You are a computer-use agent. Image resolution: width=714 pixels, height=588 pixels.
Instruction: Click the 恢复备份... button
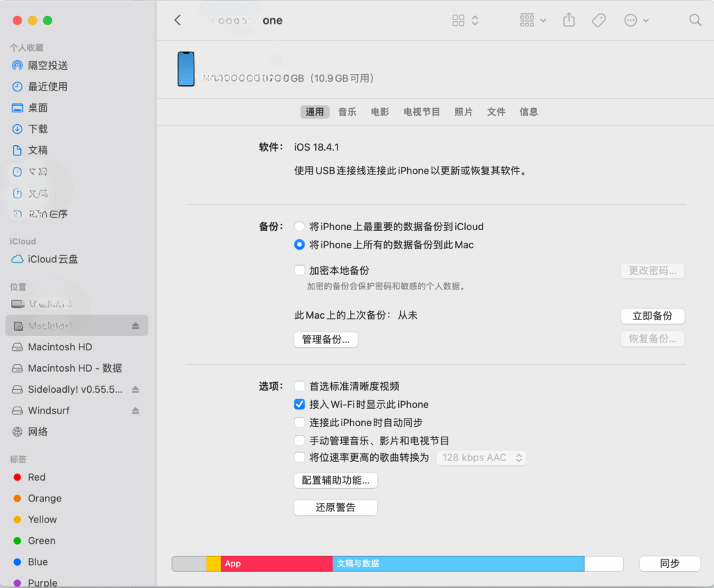(653, 339)
